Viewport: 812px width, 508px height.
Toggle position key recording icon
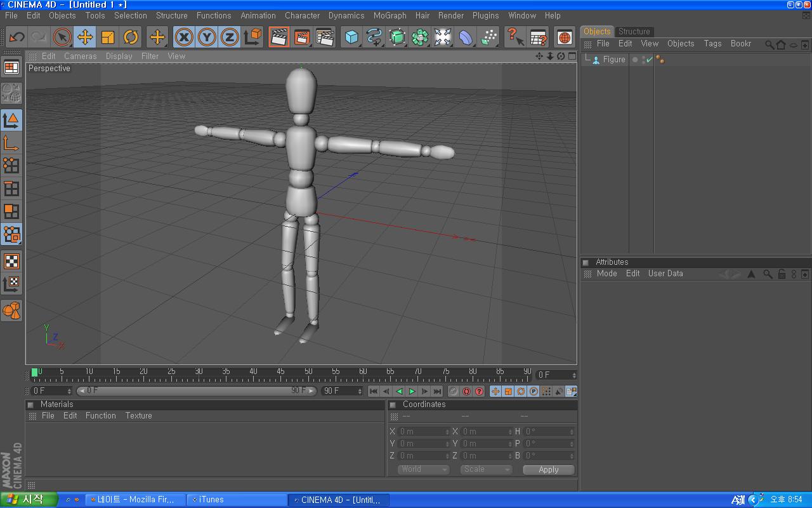495,391
